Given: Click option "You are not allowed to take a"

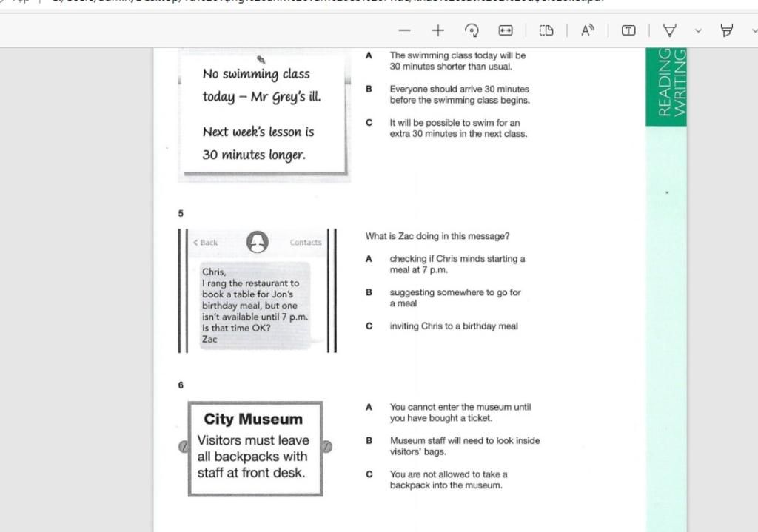Looking at the screenshot, I should (x=449, y=479).
